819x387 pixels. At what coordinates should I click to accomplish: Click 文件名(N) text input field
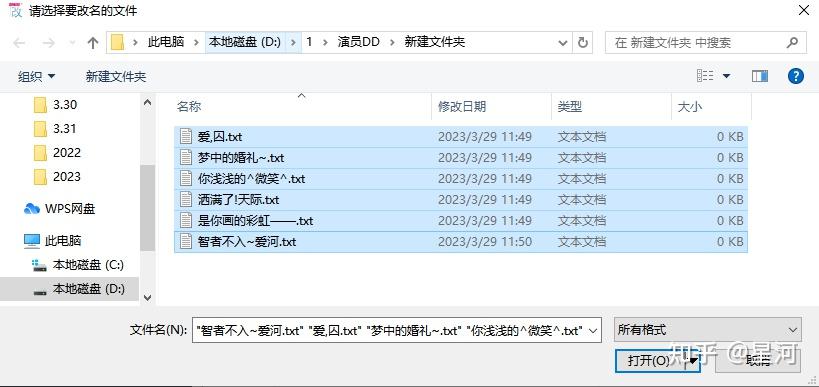coord(390,330)
